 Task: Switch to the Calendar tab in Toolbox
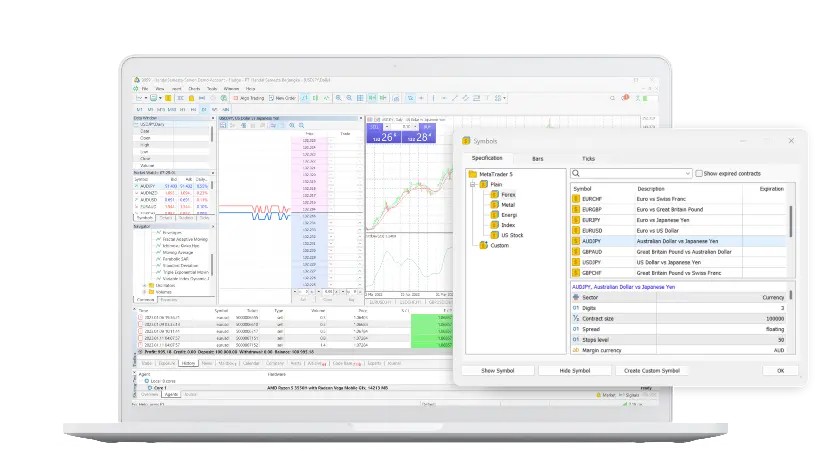(x=251, y=363)
